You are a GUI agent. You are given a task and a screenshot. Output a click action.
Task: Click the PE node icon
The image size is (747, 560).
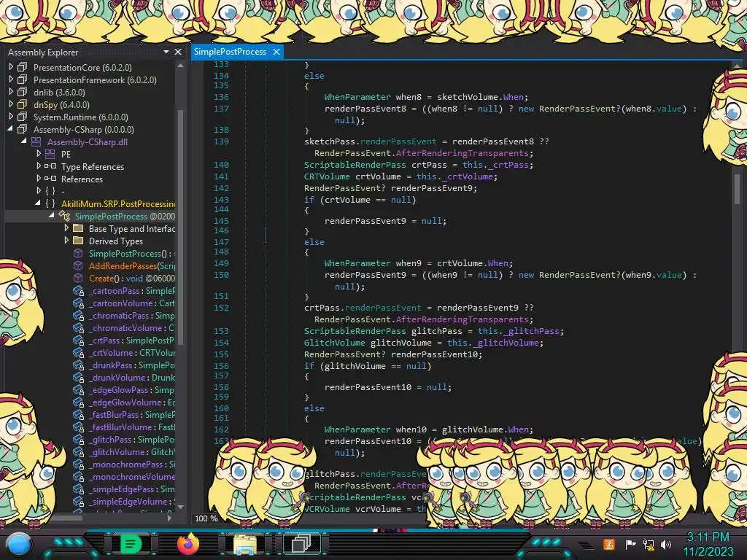(50, 154)
